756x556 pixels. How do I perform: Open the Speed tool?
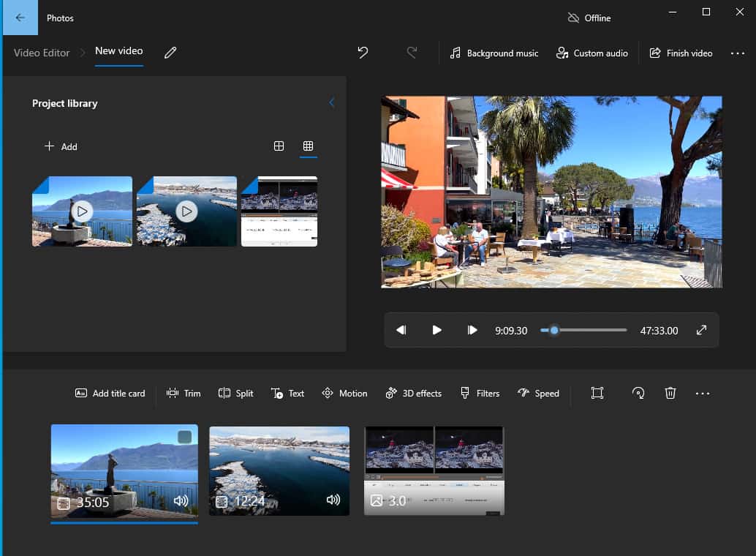tap(538, 394)
